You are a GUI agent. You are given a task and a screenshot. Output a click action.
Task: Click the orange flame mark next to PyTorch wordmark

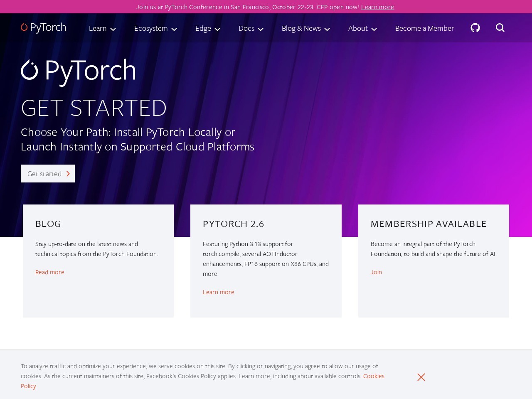pyautogui.click(x=24, y=26)
